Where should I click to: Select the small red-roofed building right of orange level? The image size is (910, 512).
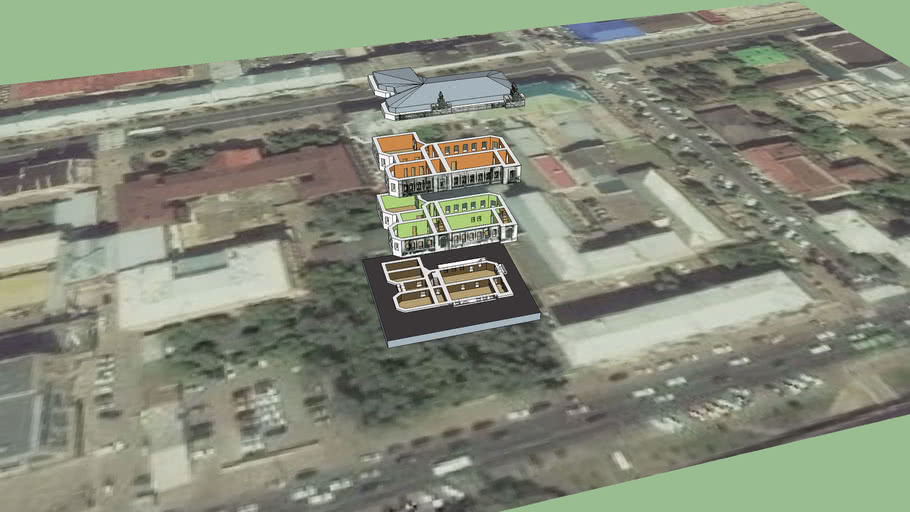click(x=552, y=171)
